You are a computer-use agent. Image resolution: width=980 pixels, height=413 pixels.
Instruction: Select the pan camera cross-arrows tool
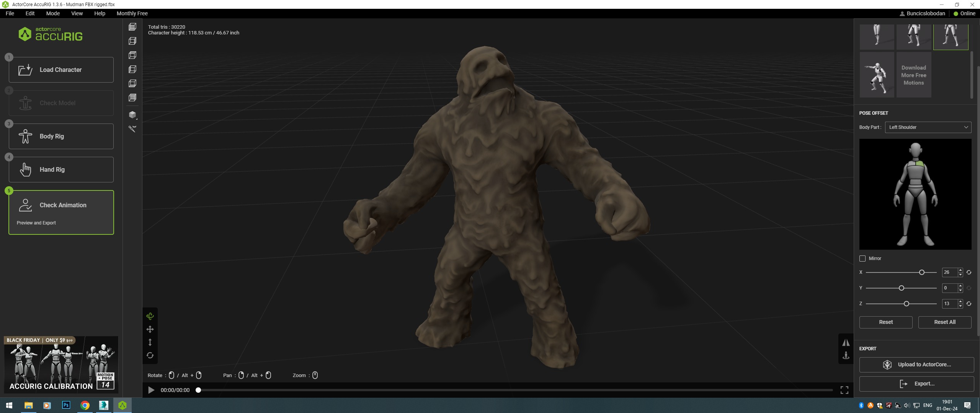coord(150,329)
